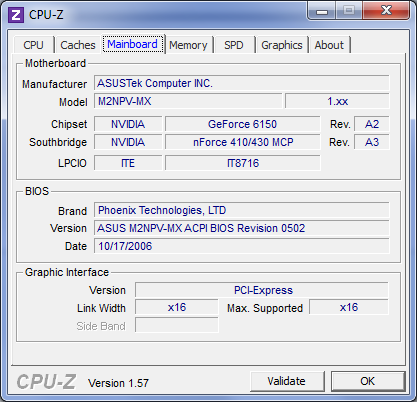Minimize the CPU-Z window

[322, 11]
